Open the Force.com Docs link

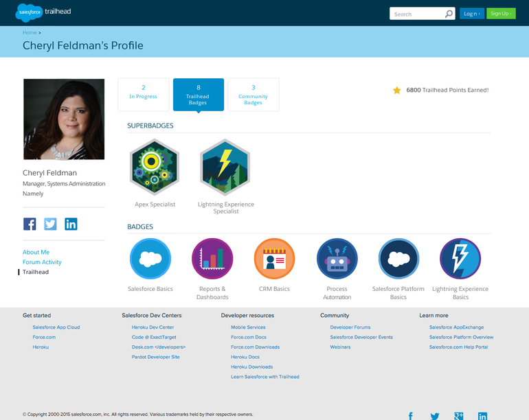coord(249,337)
